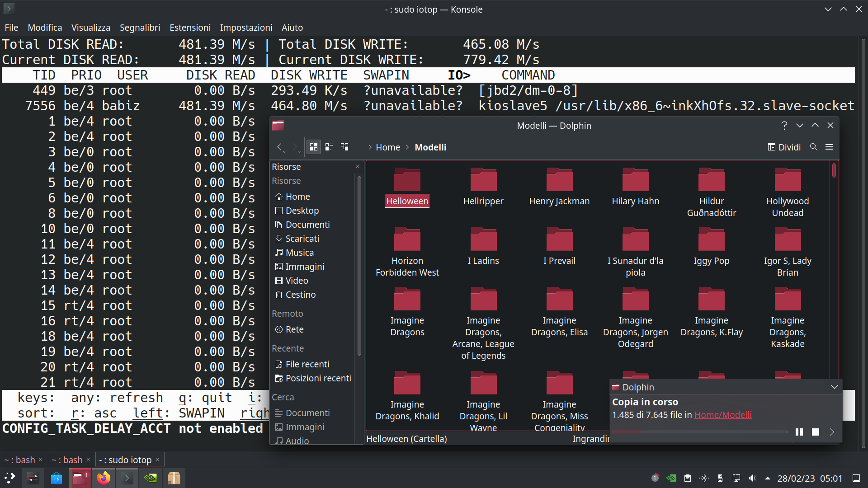
Task: Expand the system tray hidden icons arrow
Action: click(x=767, y=478)
